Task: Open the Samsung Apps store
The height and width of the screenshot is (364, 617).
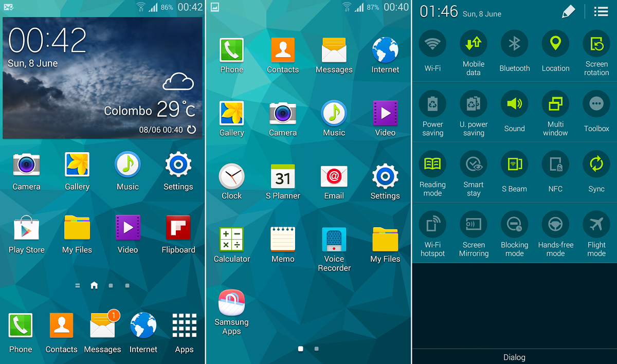Action: point(231,303)
